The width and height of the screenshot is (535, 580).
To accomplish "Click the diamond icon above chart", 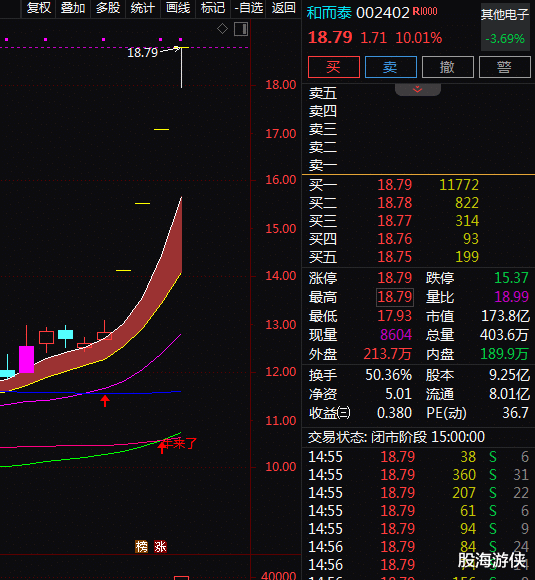I will point(222,28).
